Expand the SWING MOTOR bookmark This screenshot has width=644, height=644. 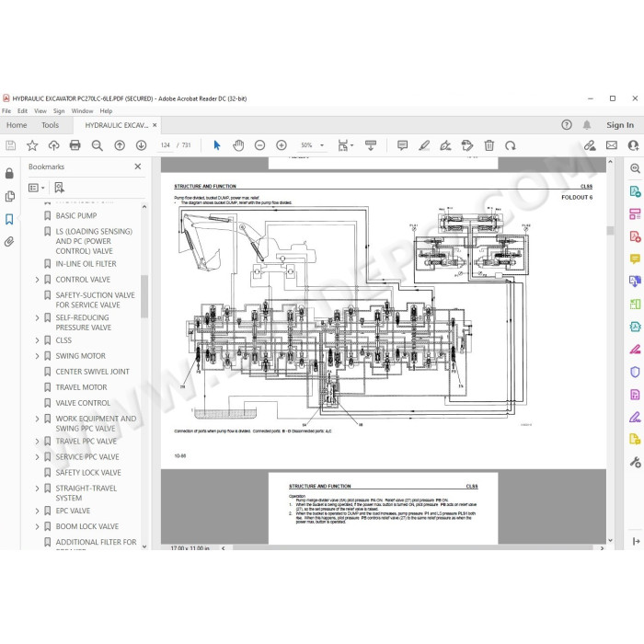tap(37, 356)
